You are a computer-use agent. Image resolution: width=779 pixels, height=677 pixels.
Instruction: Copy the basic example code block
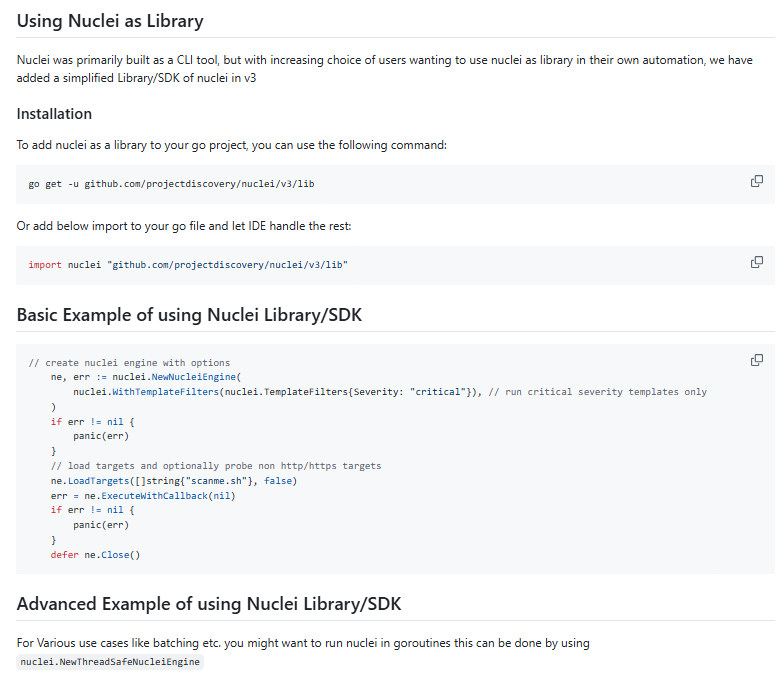[757, 360]
